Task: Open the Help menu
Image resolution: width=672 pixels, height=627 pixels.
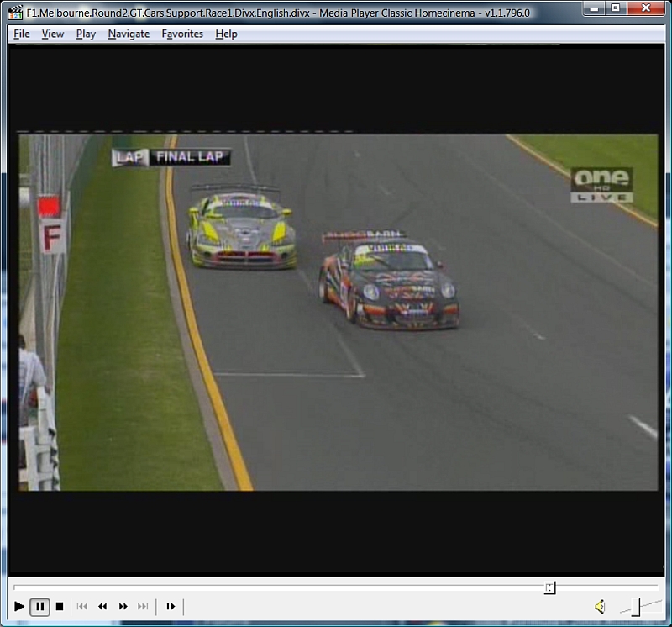Action: point(226,34)
